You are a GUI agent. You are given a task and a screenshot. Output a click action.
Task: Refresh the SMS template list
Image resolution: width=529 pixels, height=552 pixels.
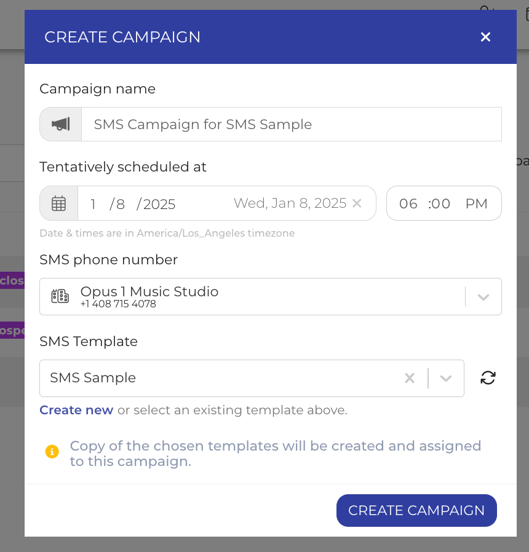pyautogui.click(x=488, y=378)
